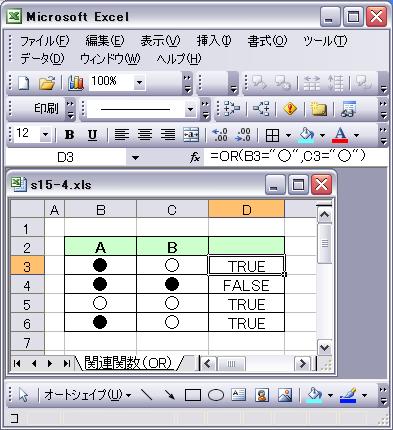Go to previous sheet tab arrow

[x=34, y=363]
